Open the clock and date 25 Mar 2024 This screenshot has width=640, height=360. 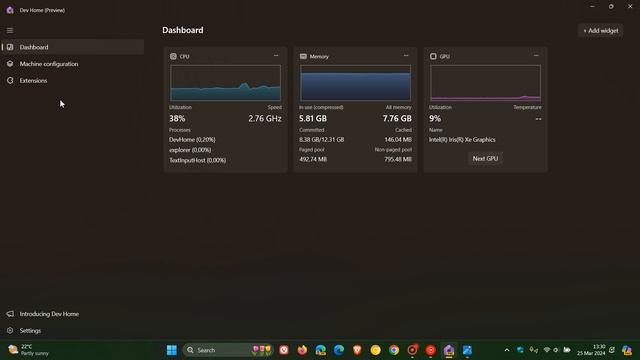(x=591, y=350)
